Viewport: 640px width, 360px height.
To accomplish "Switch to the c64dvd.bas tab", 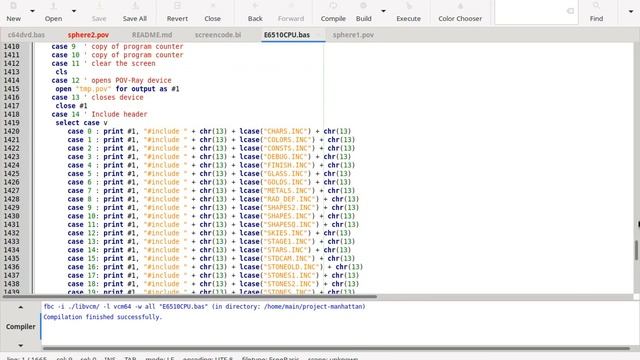I will (x=27, y=35).
